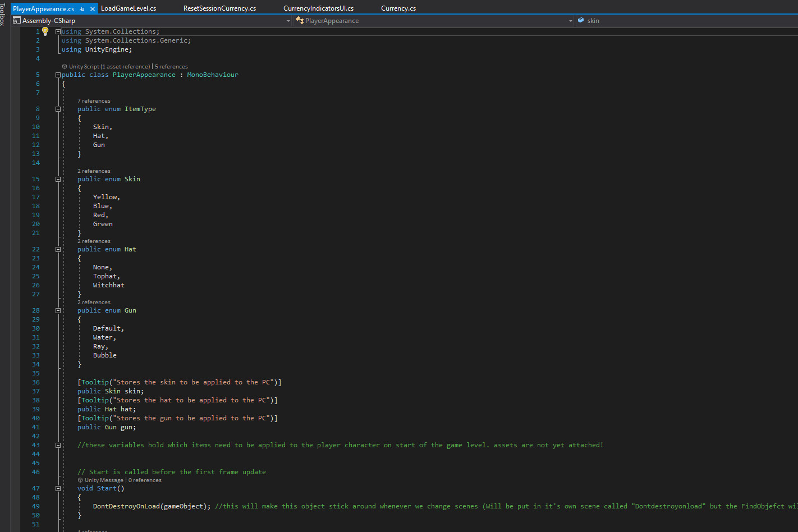Place cursor on 'Tophat,' enum value
Viewport: 798px width, 532px height.
point(107,276)
